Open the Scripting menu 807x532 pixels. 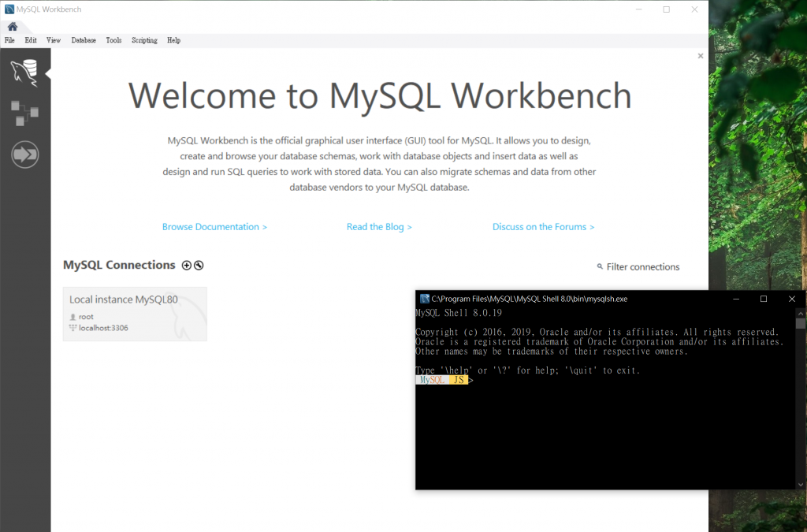[x=145, y=40]
